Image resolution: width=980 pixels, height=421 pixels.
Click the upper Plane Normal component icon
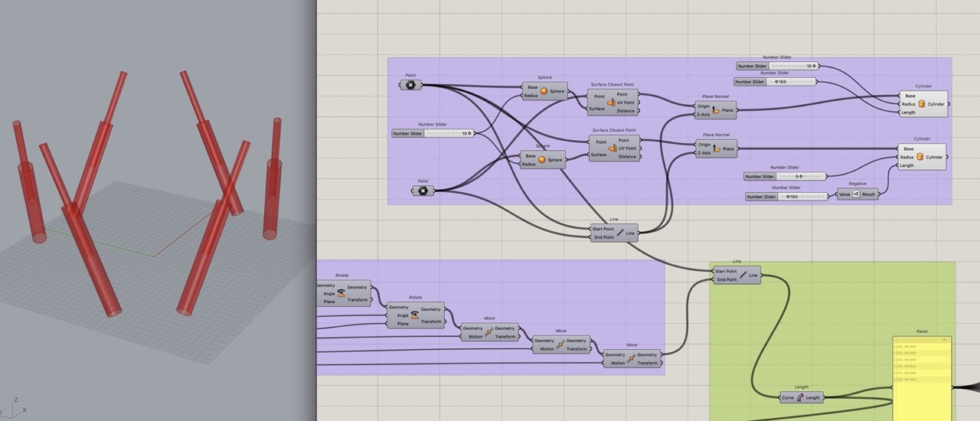coord(716,110)
